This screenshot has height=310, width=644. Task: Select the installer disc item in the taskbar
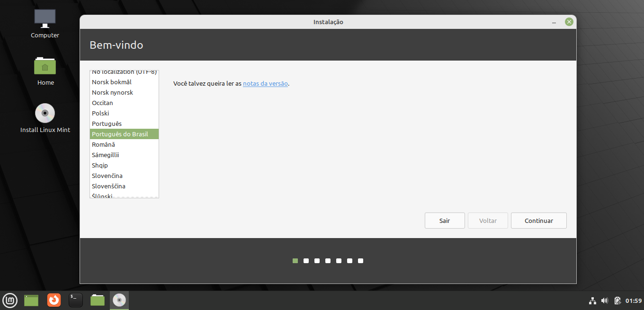click(x=119, y=300)
